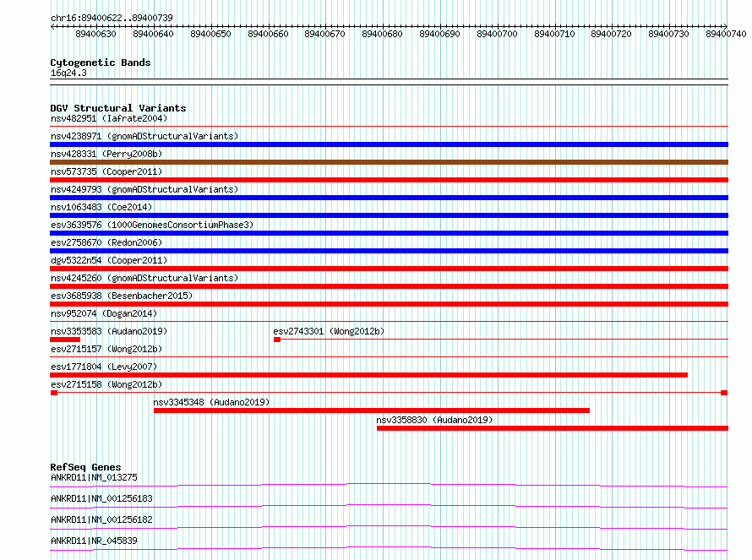Image resolution: width=752 pixels, height=560 pixels.
Task: Select the esv1771804 long red bar
Action: (x=368, y=375)
